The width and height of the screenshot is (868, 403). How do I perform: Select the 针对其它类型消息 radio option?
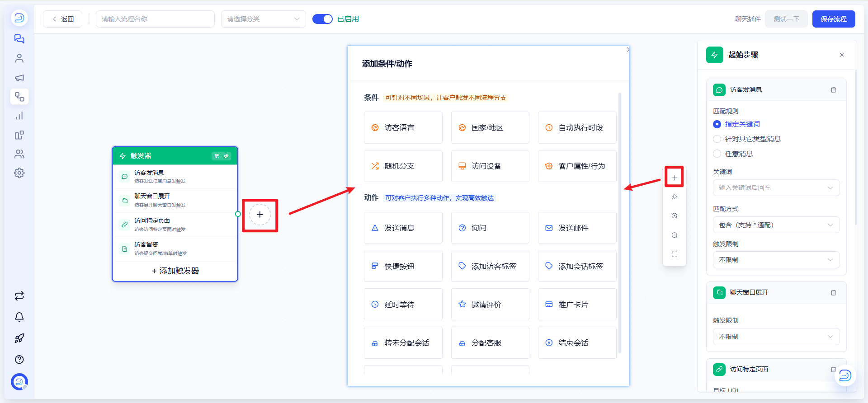point(717,139)
